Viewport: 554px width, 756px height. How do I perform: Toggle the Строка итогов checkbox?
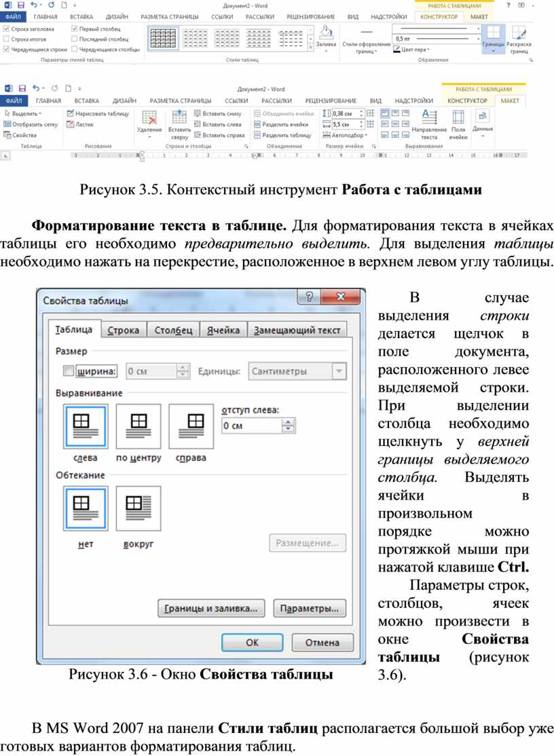click(6, 39)
